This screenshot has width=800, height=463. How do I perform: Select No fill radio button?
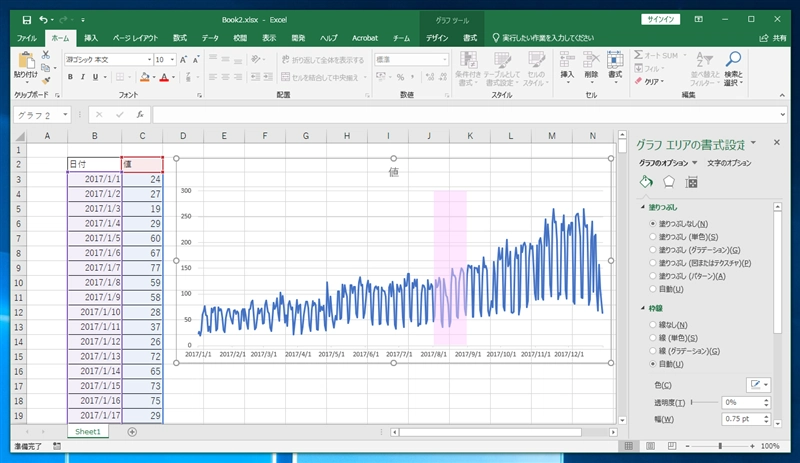click(653, 224)
